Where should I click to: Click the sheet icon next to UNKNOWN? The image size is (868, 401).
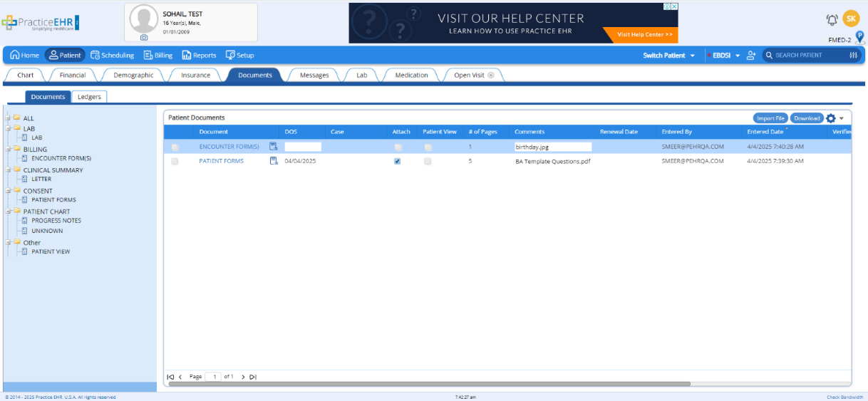[x=25, y=231]
